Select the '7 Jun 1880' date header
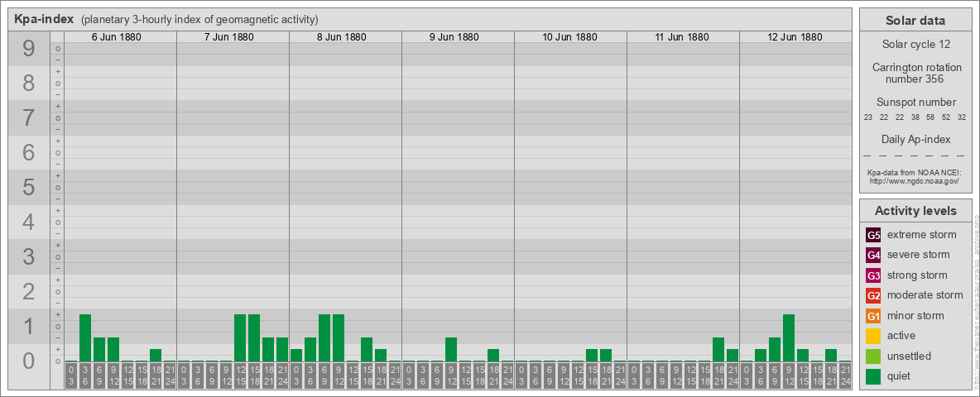Viewport: 980px width, 397px height. pyautogui.click(x=228, y=37)
